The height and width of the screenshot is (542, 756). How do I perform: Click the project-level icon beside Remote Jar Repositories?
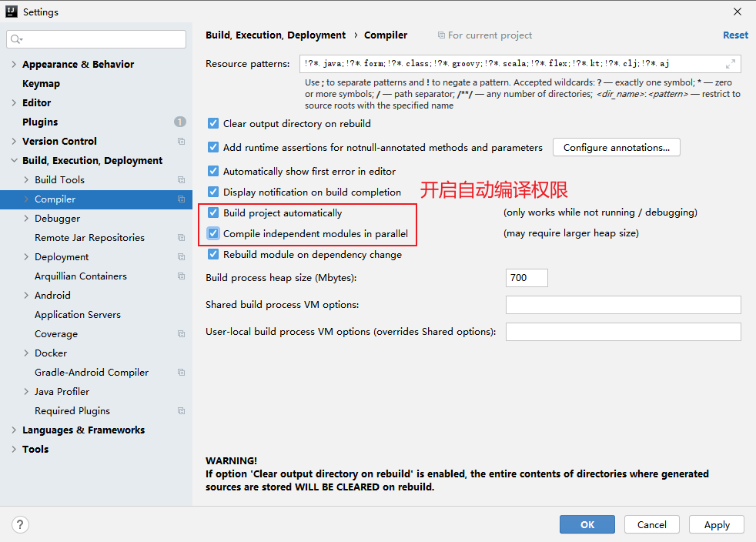coord(181,238)
